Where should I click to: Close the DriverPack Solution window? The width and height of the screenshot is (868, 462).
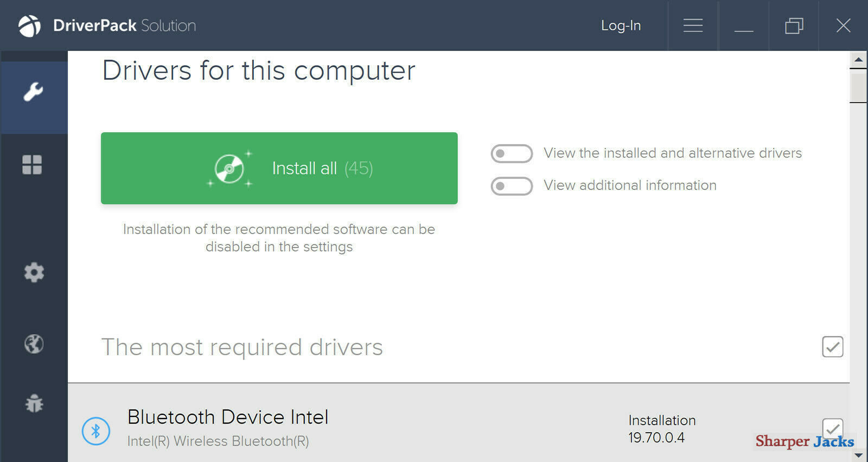(x=843, y=25)
